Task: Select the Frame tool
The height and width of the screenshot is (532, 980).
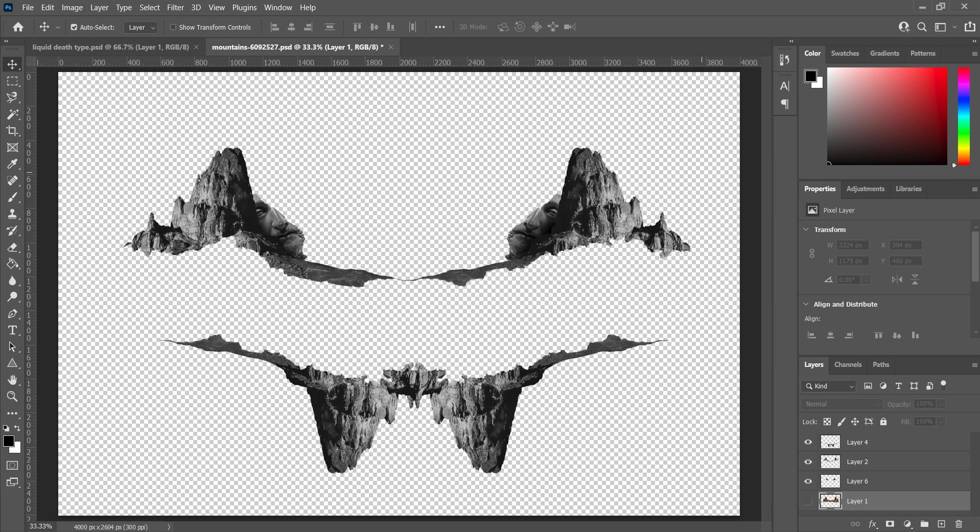Action: point(12,148)
